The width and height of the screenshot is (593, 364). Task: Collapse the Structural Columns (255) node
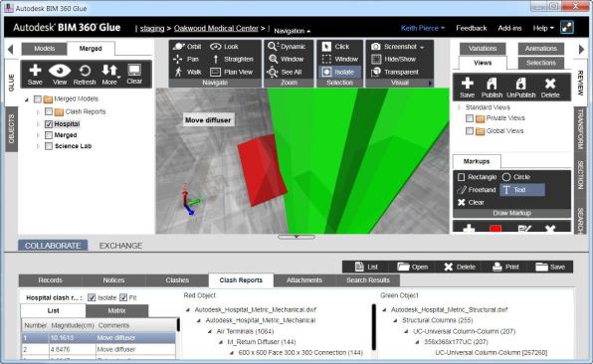pos(395,320)
